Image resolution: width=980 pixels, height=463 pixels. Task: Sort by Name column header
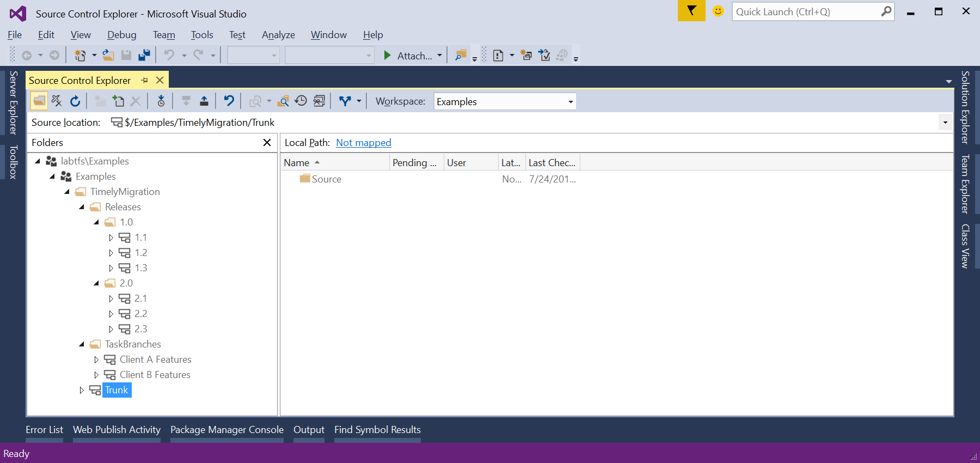pyautogui.click(x=335, y=162)
